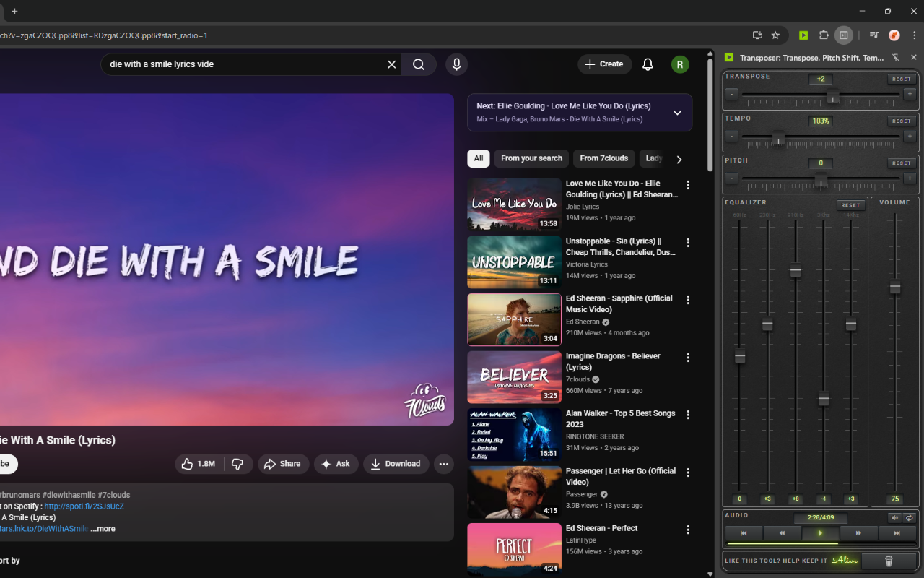This screenshot has height=578, width=924.
Task: Click the YouTube Create button
Action: [604, 64]
